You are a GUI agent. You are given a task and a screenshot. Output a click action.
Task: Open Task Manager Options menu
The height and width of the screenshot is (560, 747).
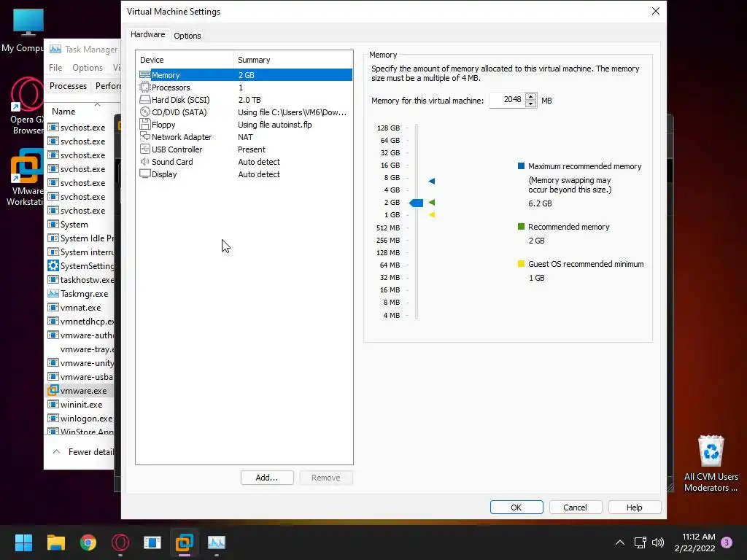[x=88, y=68]
